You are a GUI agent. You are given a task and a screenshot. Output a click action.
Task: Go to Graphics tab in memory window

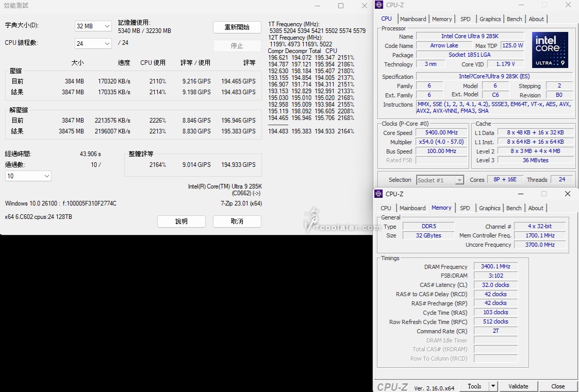point(489,208)
